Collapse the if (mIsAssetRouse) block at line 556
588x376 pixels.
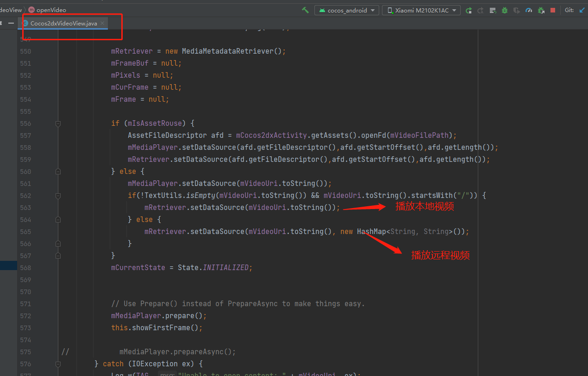click(58, 123)
